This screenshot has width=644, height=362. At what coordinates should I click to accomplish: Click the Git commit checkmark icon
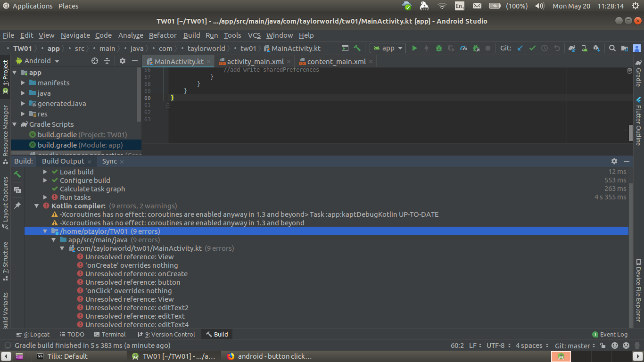pyautogui.click(x=532, y=48)
